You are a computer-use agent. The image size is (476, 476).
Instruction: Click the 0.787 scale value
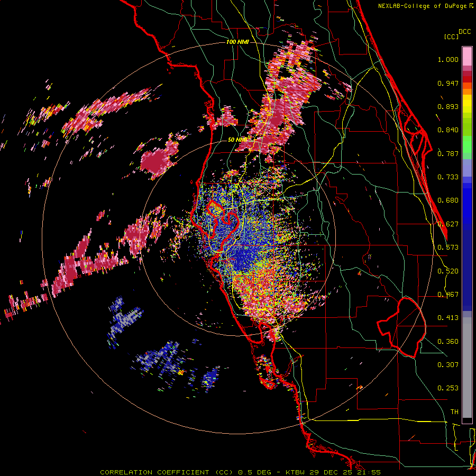[x=448, y=153]
